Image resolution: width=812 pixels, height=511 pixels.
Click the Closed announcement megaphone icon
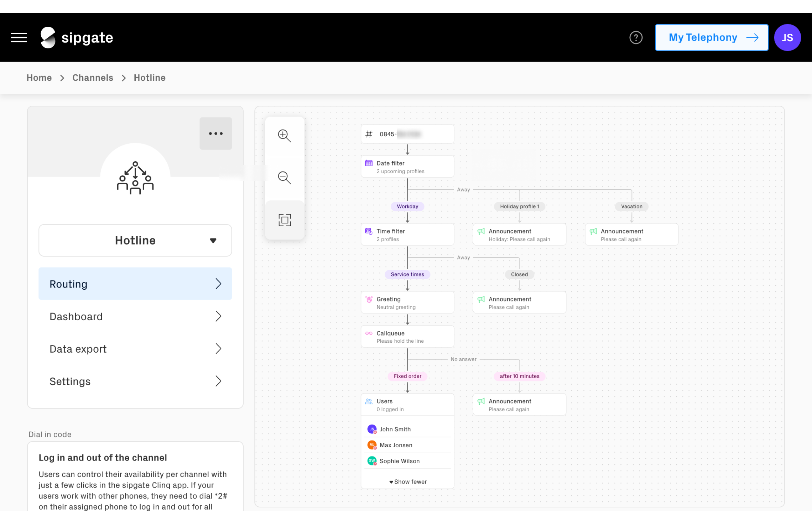click(x=481, y=299)
